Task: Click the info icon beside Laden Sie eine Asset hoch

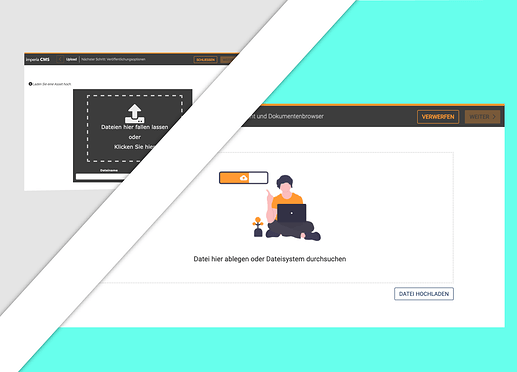Action: pos(30,84)
